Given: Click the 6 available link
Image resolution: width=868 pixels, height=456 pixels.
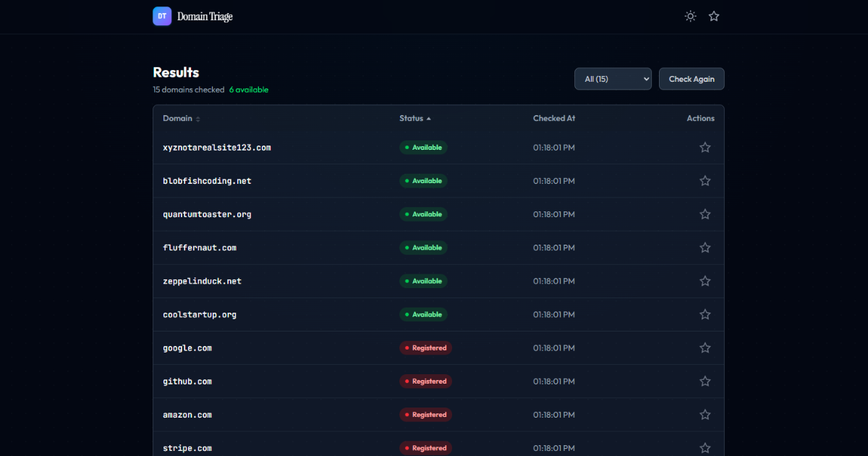Looking at the screenshot, I should click(x=249, y=89).
